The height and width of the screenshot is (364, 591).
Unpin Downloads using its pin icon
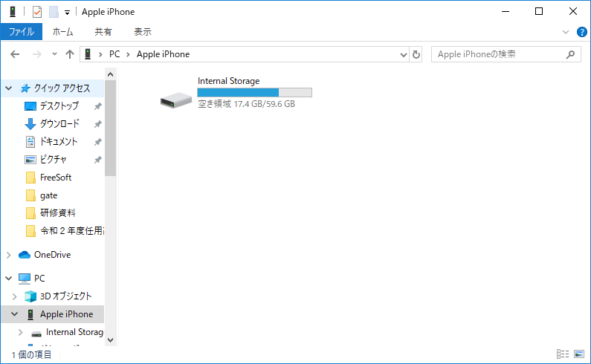[97, 124]
